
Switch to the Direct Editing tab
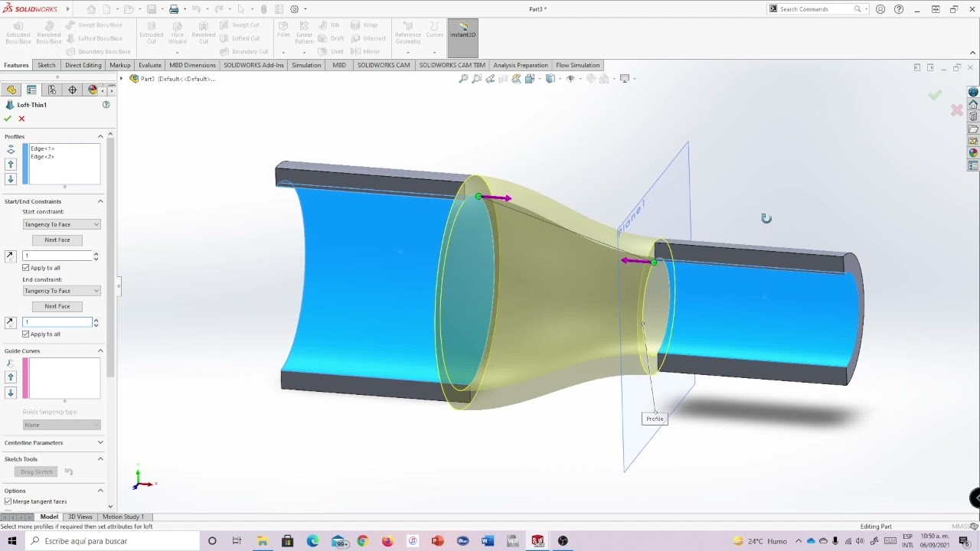[x=83, y=65]
